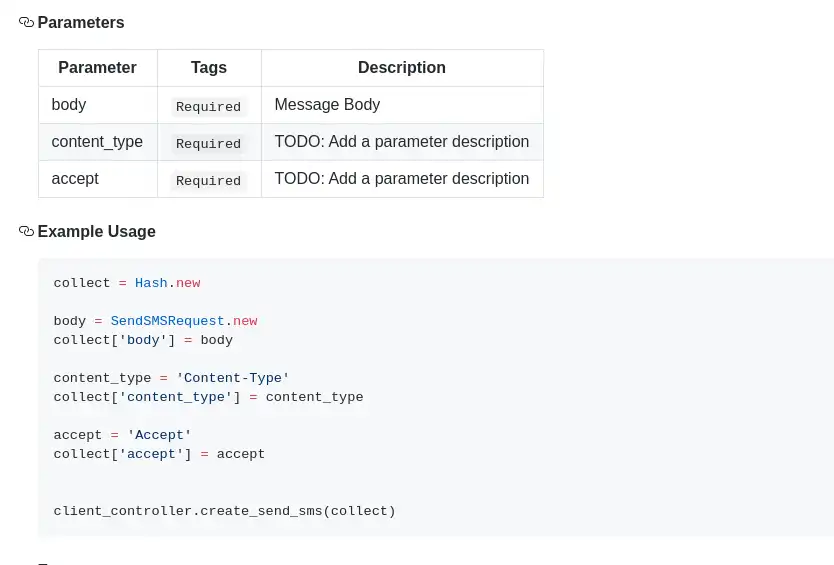Image resolution: width=834 pixels, height=565 pixels.
Task: Click the Parameter column header
Action: 97,68
